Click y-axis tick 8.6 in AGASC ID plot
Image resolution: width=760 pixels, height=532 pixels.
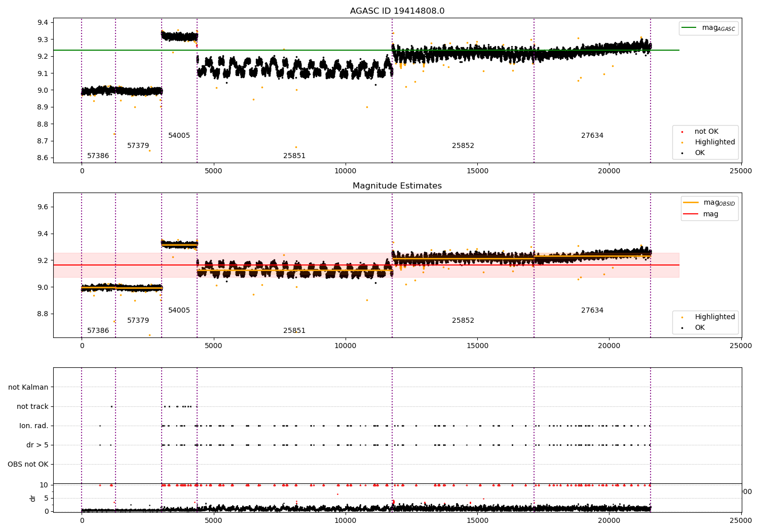pyautogui.click(x=44, y=158)
